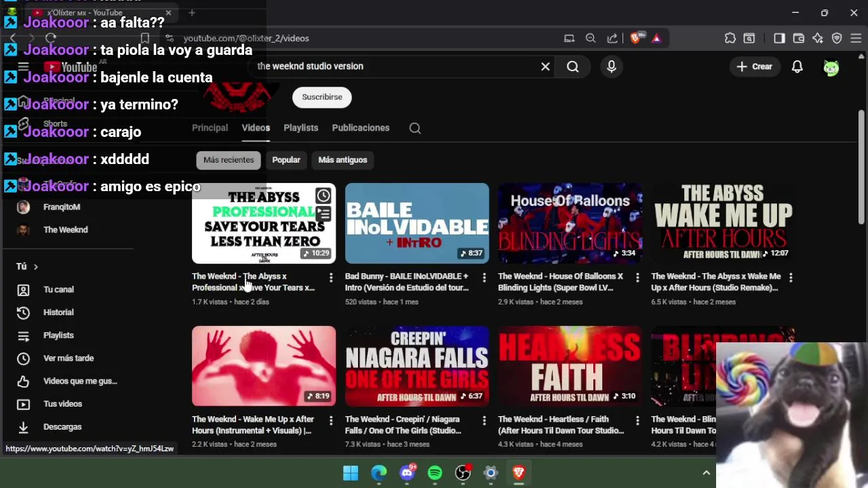The height and width of the screenshot is (488, 868).
Task: Go to the Publicaciones channel tab
Action: [361, 127]
